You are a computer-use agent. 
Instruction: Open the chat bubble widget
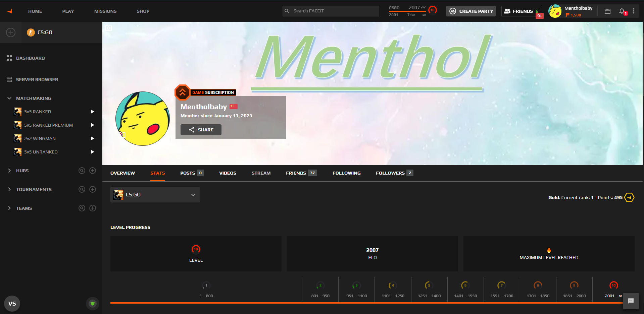click(x=631, y=301)
